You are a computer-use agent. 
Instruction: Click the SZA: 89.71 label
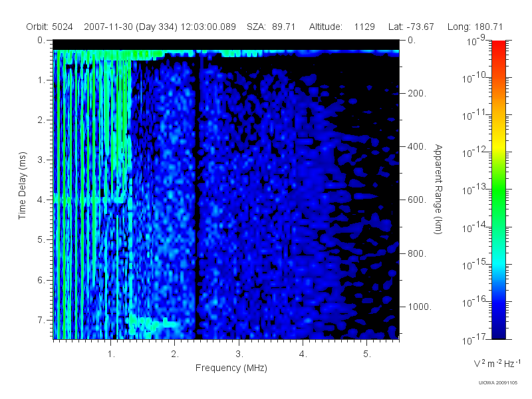pyautogui.click(x=271, y=27)
